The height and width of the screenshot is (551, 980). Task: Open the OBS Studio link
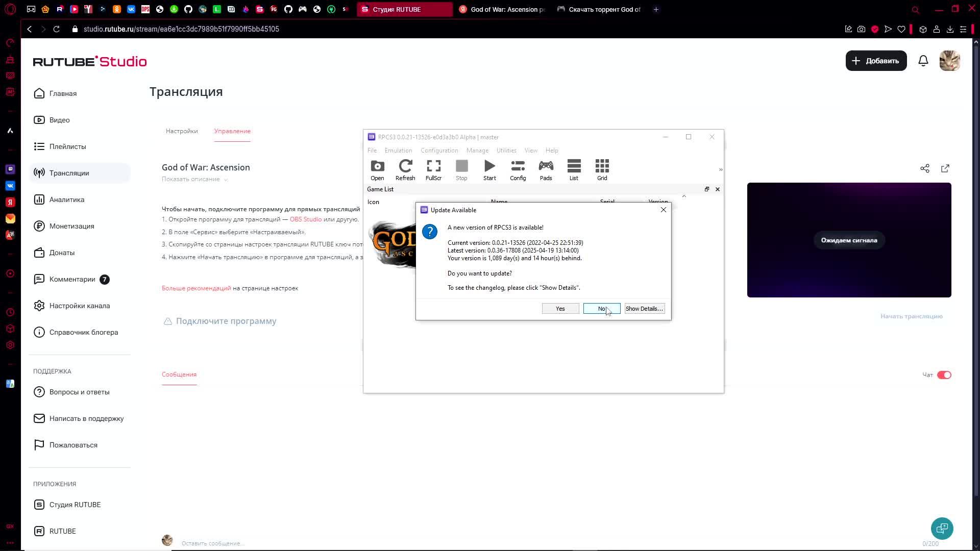pos(305,219)
